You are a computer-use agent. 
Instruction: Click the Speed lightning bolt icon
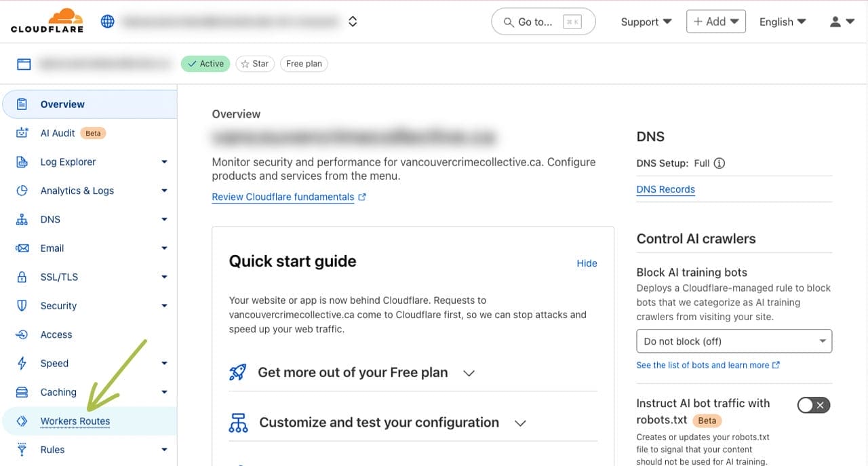(22, 364)
